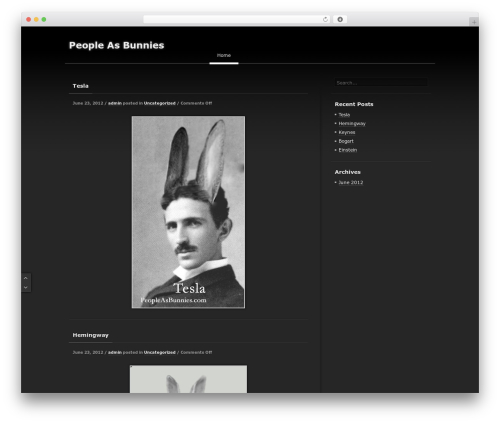Screen dimensions: 500x423
Task: Open Keynes in Recent Posts
Action: (x=347, y=132)
